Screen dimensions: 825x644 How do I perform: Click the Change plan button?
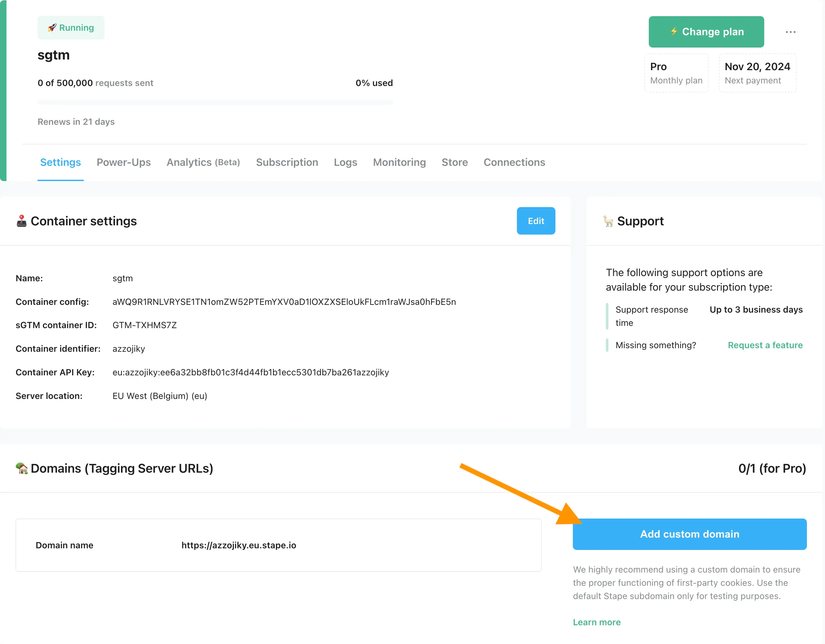point(706,32)
